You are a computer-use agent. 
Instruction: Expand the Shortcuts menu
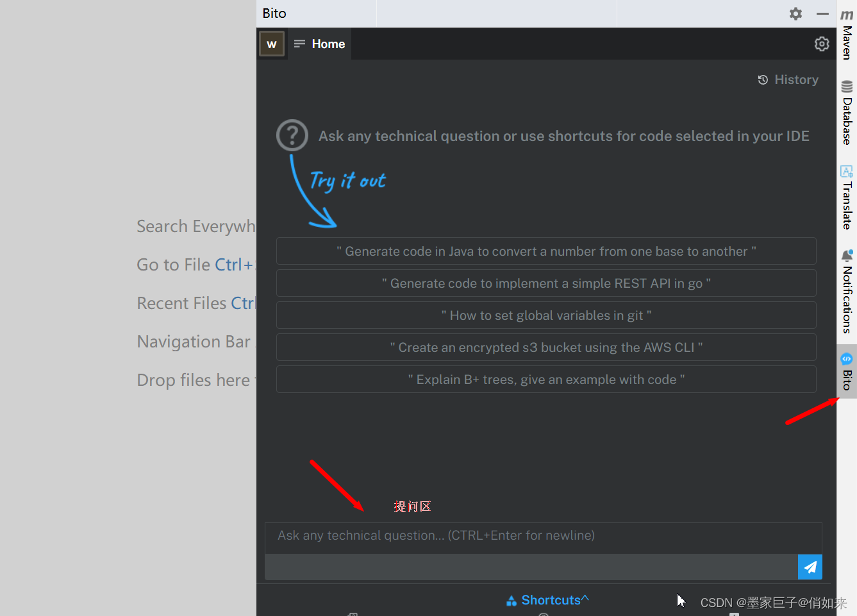(x=547, y=600)
